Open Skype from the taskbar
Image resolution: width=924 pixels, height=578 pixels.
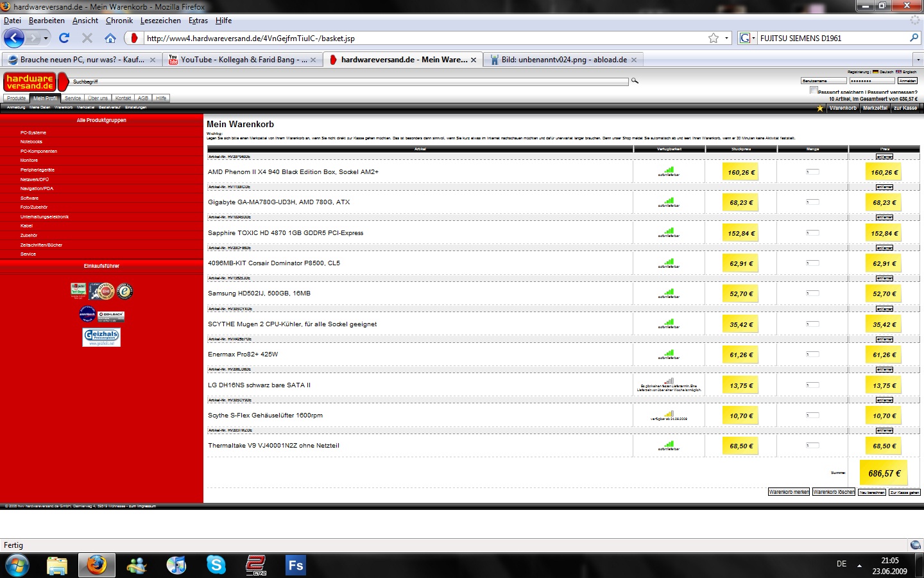coord(216,565)
